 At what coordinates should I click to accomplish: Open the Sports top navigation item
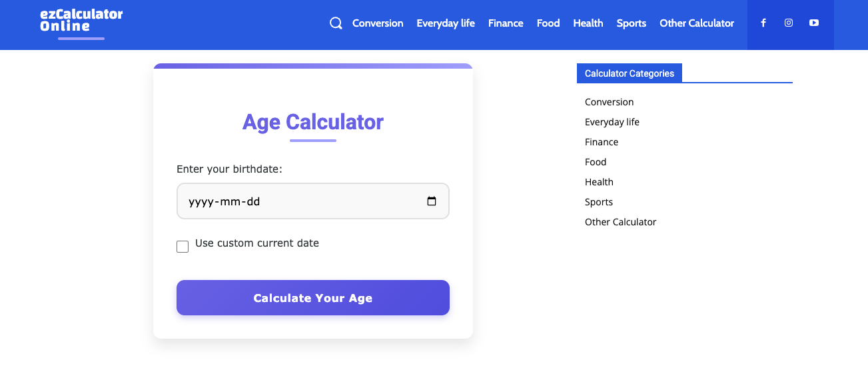[632, 23]
